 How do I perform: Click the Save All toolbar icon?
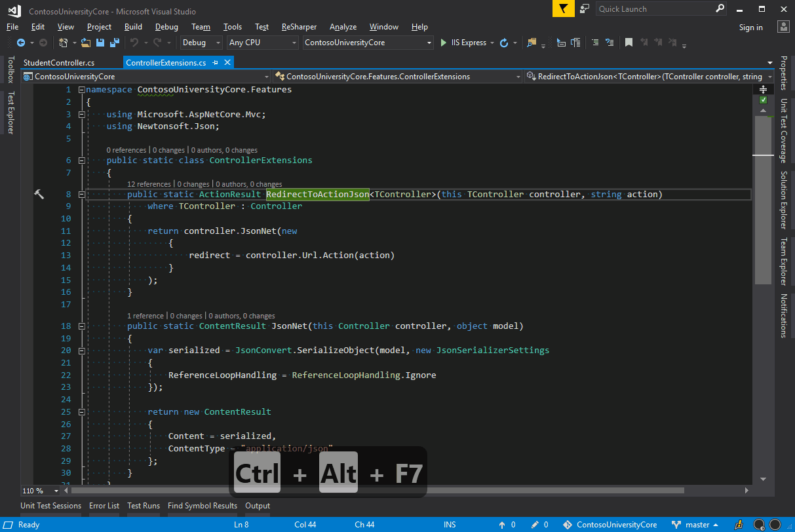pos(115,43)
